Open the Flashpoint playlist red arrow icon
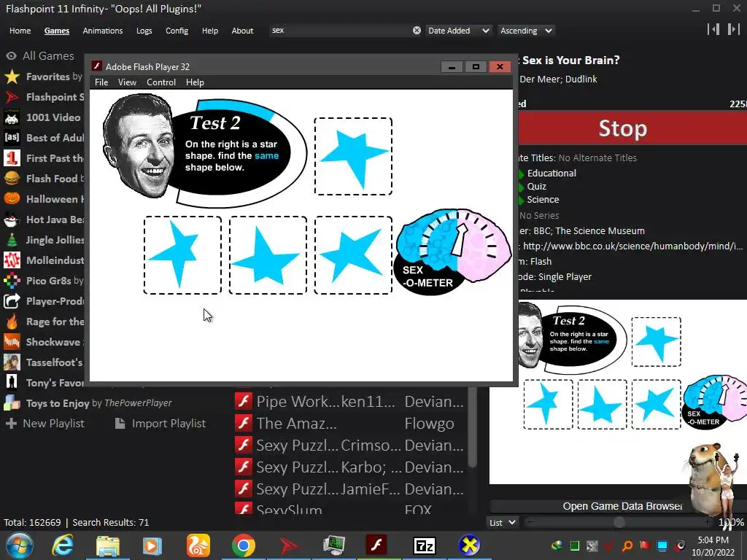Screen dimensions: 747x560 (12, 97)
